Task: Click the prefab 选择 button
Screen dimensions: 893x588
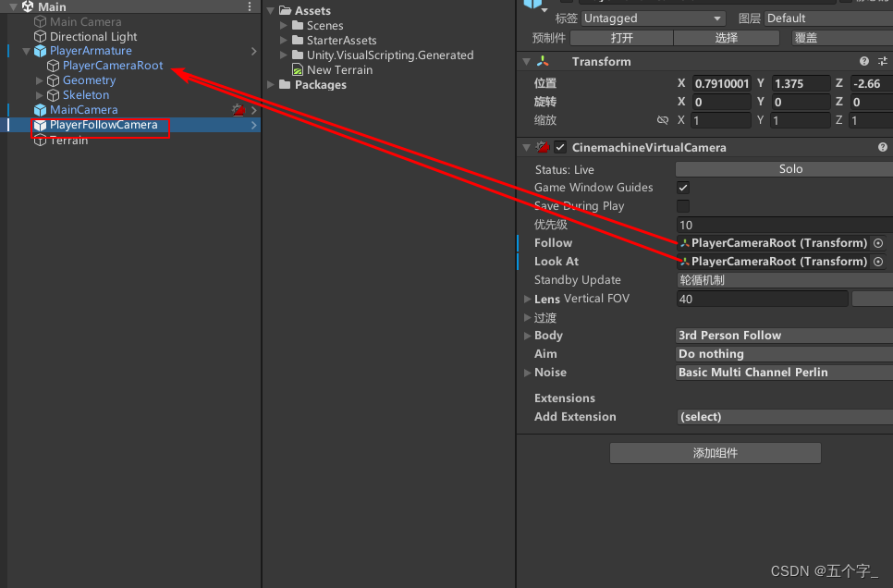Action: click(726, 38)
